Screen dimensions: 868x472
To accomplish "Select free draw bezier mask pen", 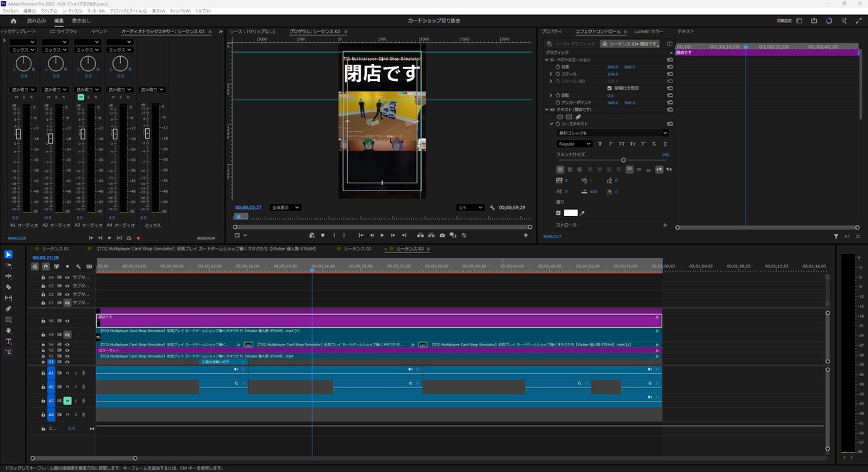I will click(578, 117).
